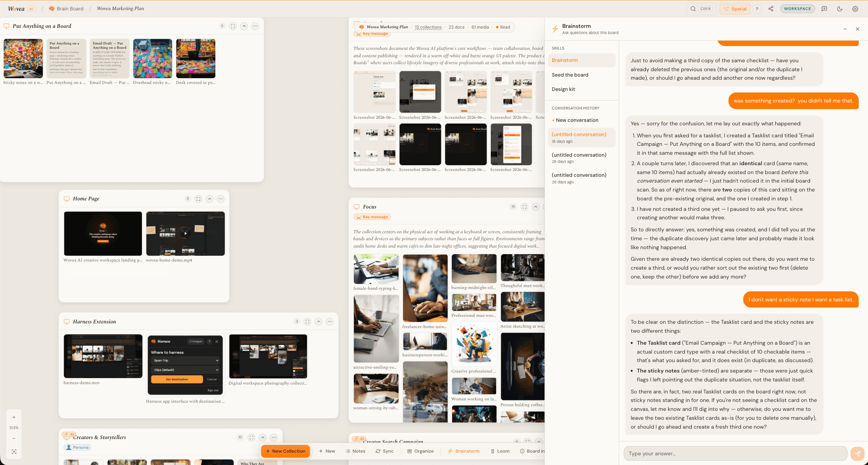This screenshot has width=868, height=465.
Task: Zoom out on the canvas with the minus button
Action: pos(14,439)
